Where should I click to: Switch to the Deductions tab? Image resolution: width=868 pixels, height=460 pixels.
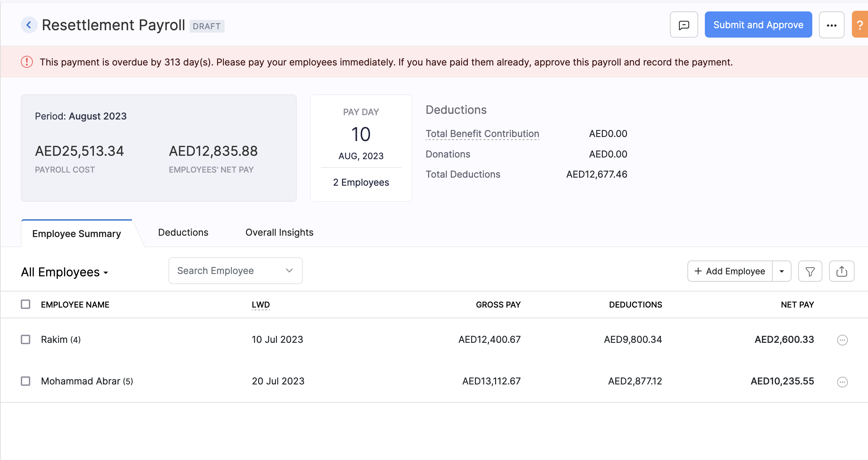click(x=183, y=233)
